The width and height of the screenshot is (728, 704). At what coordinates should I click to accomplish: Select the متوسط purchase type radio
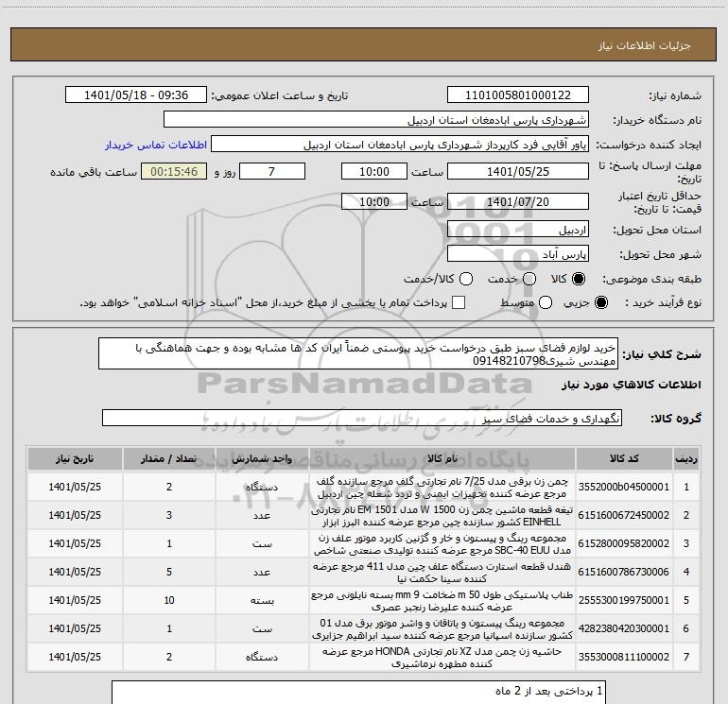[546, 303]
